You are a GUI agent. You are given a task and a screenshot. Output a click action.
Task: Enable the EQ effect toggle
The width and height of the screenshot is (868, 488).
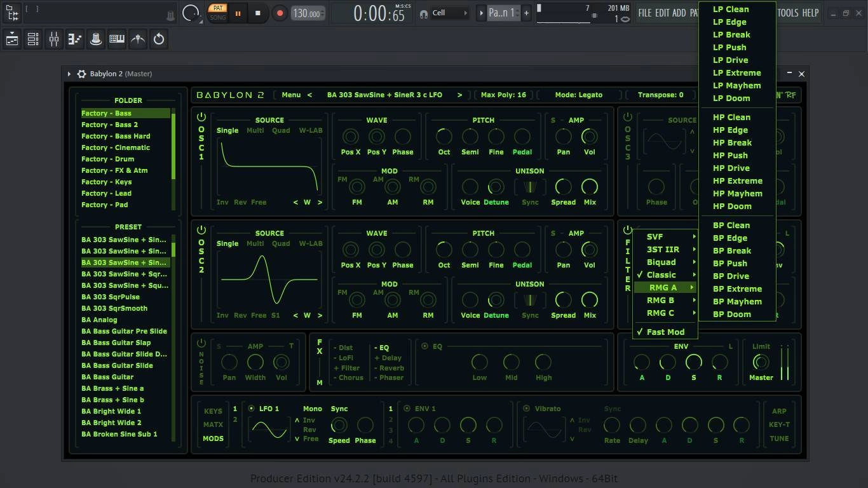tap(424, 346)
